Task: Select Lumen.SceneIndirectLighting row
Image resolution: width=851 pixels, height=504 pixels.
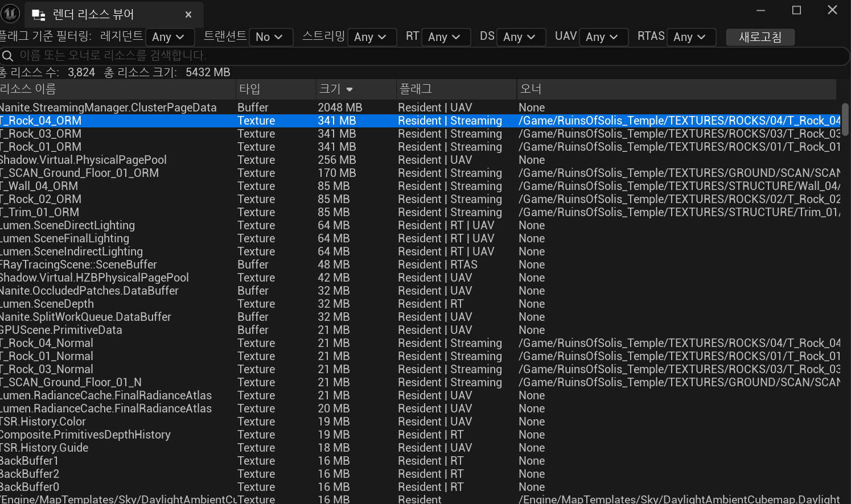Action: click(x=420, y=251)
